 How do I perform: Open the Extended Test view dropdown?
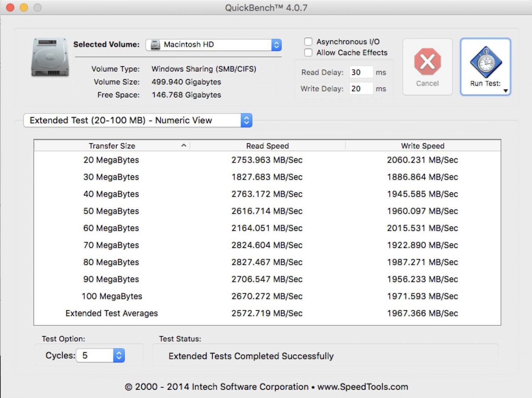tap(138, 120)
